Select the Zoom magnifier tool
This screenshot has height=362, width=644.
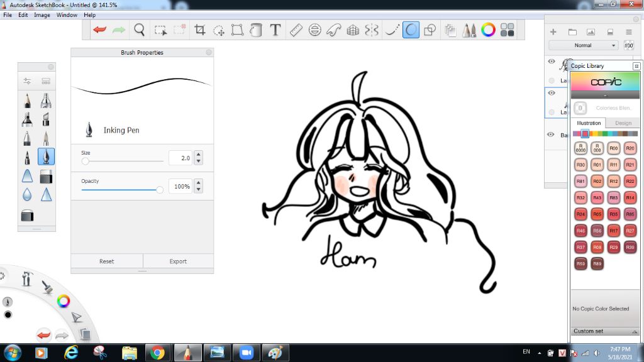click(x=140, y=30)
